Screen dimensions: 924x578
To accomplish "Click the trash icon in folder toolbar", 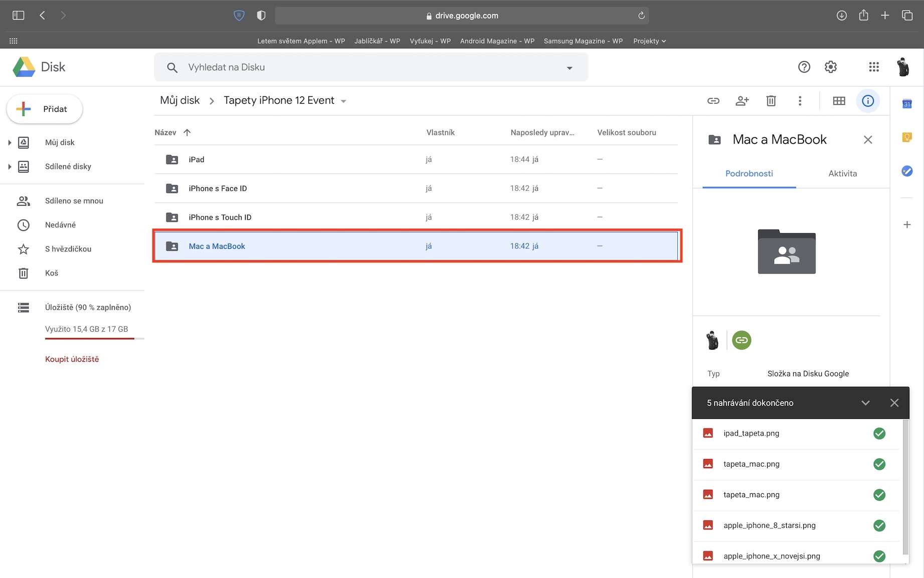I will [771, 101].
